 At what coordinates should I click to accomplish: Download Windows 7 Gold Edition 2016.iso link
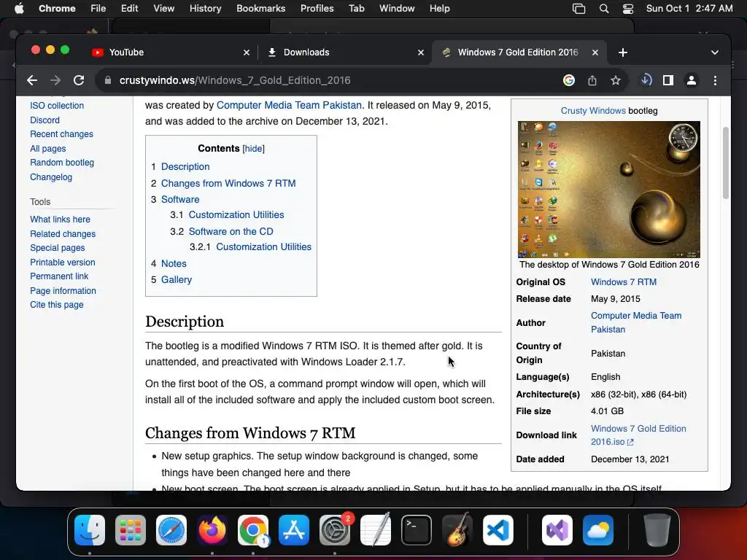[638, 435]
